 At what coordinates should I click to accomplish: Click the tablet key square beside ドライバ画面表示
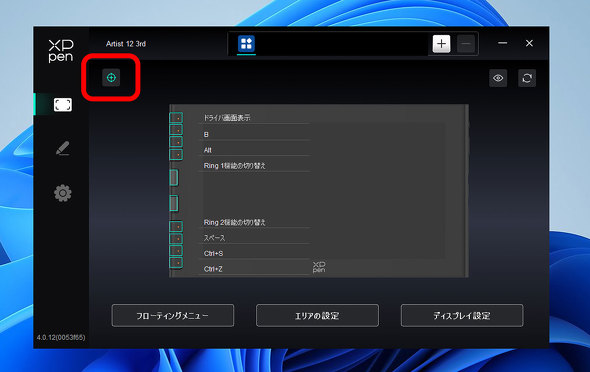coord(176,118)
